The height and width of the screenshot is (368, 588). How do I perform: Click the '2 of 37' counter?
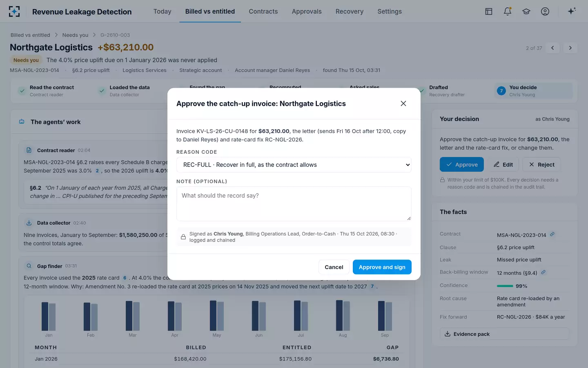point(534,48)
